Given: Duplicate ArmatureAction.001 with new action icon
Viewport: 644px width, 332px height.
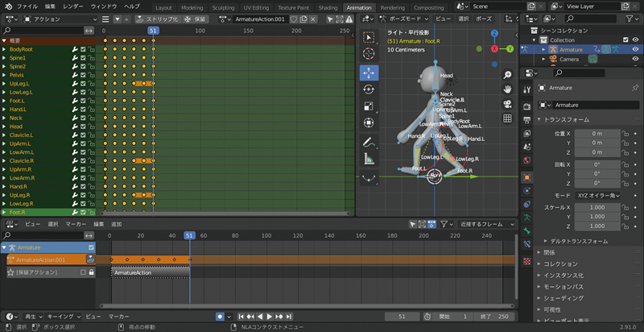Looking at the screenshot, I should [303, 19].
